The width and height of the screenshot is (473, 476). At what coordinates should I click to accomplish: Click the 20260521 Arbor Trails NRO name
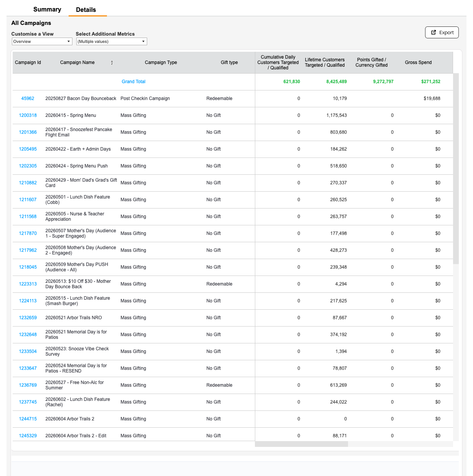coord(74,318)
